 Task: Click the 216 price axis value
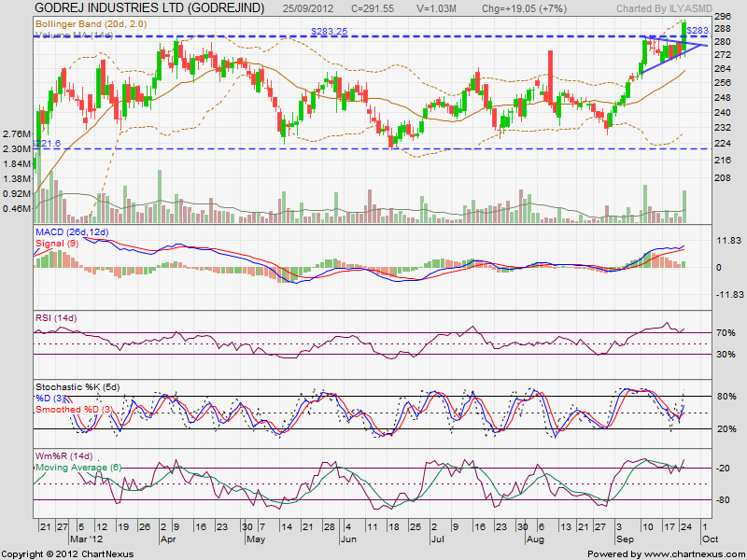pos(725,160)
